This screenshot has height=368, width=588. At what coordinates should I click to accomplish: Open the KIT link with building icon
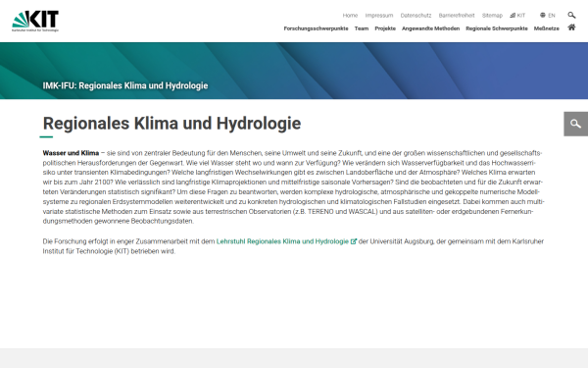[x=517, y=16]
